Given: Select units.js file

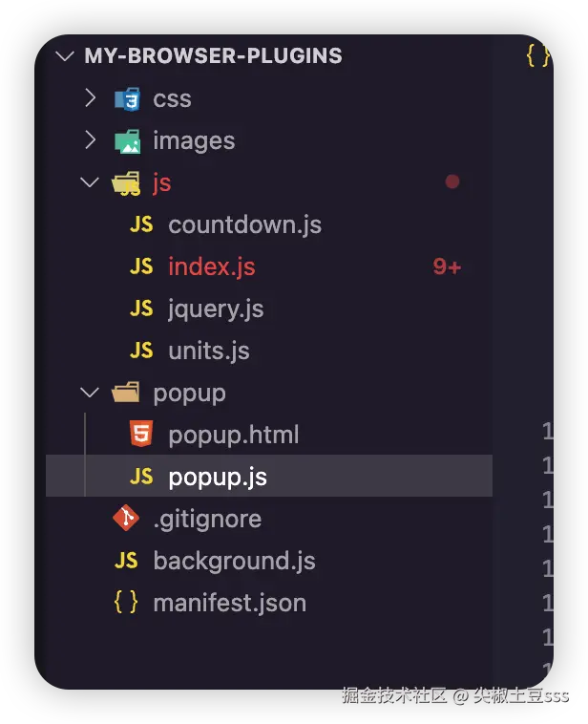Looking at the screenshot, I should pos(209,351).
